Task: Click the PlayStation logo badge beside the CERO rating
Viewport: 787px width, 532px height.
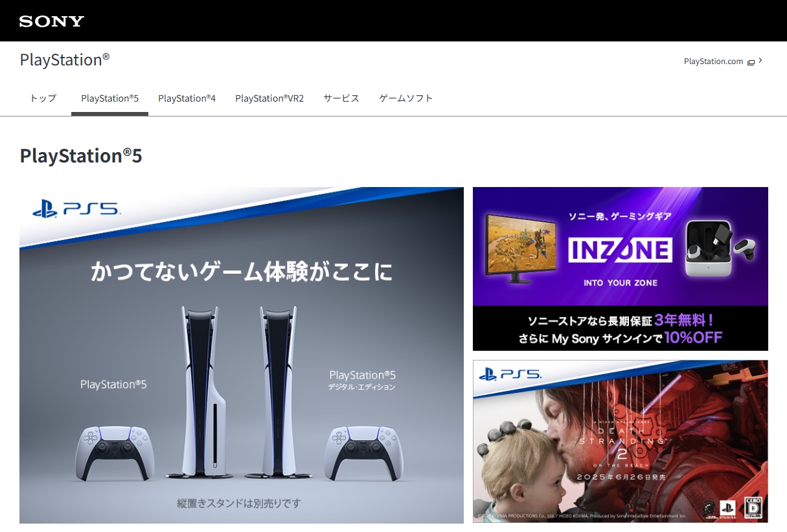Action: 728,508
